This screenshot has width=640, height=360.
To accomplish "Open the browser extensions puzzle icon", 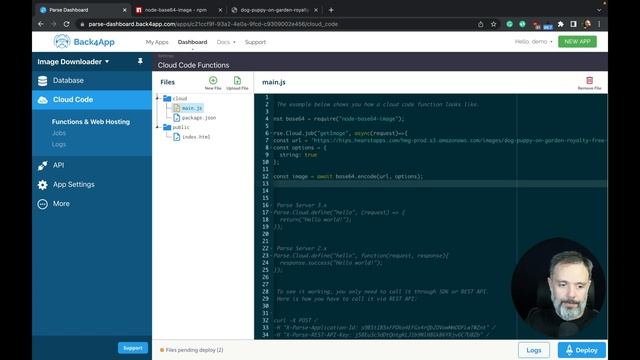I will tap(561, 24).
